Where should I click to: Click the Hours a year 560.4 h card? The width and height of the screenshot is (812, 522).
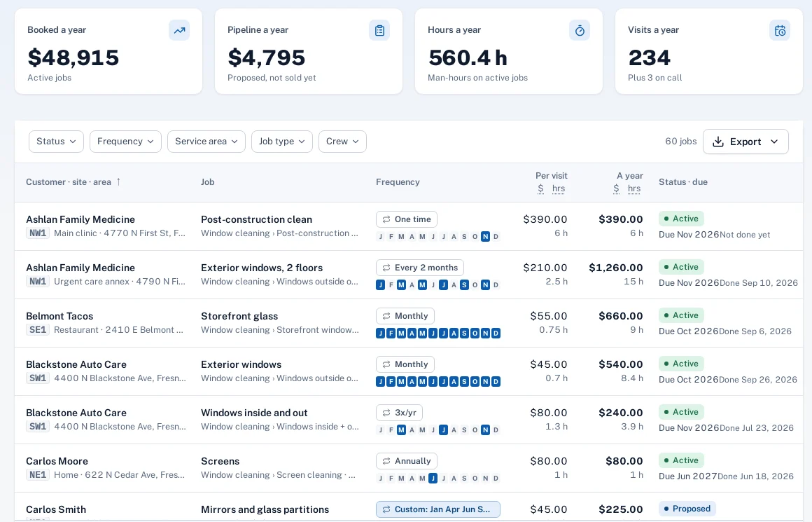coord(508,51)
